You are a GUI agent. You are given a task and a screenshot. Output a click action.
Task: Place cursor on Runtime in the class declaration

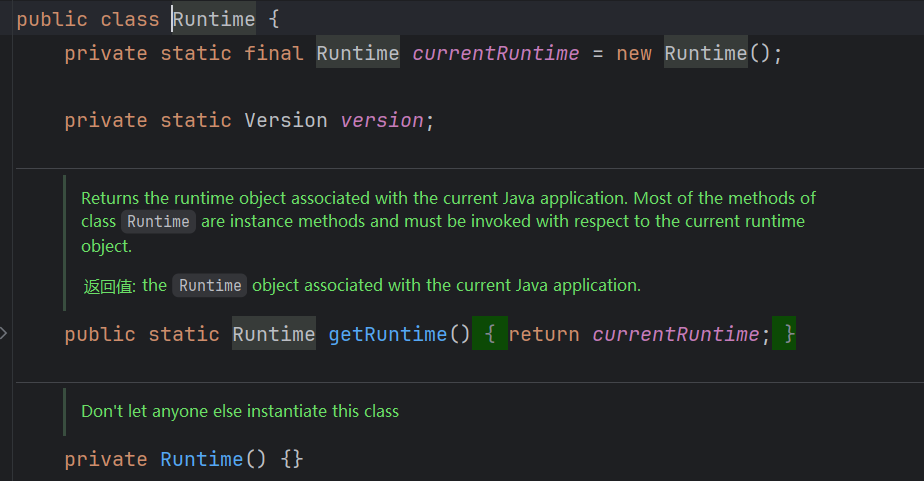214,19
